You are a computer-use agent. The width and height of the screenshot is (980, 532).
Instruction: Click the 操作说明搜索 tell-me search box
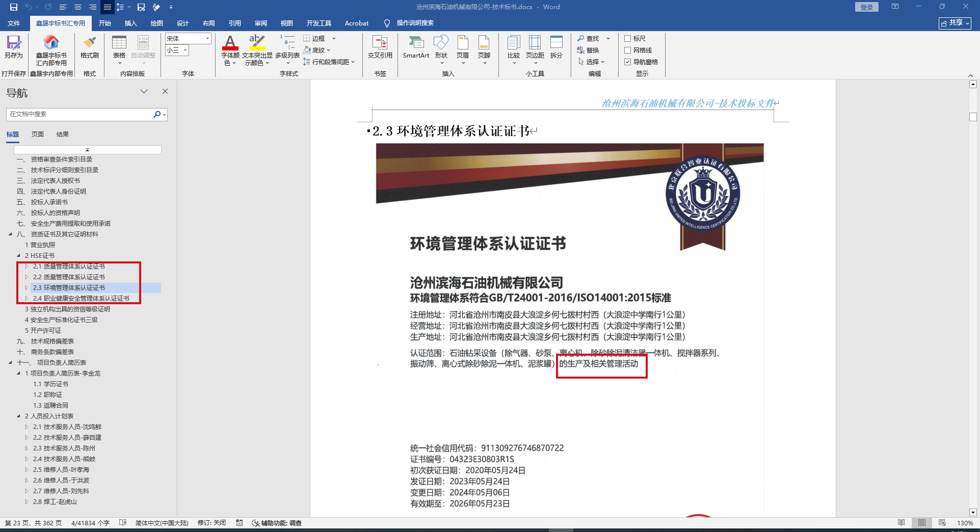[409, 23]
